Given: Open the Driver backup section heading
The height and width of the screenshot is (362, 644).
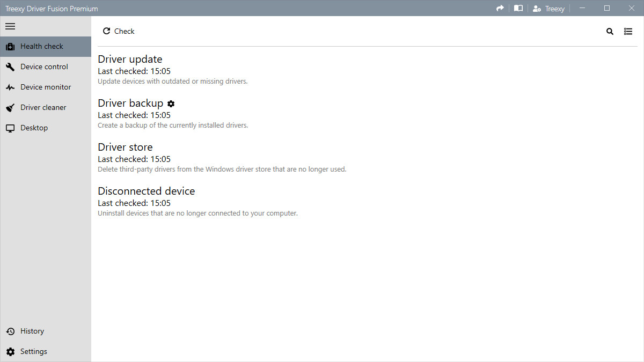Looking at the screenshot, I should tap(130, 103).
